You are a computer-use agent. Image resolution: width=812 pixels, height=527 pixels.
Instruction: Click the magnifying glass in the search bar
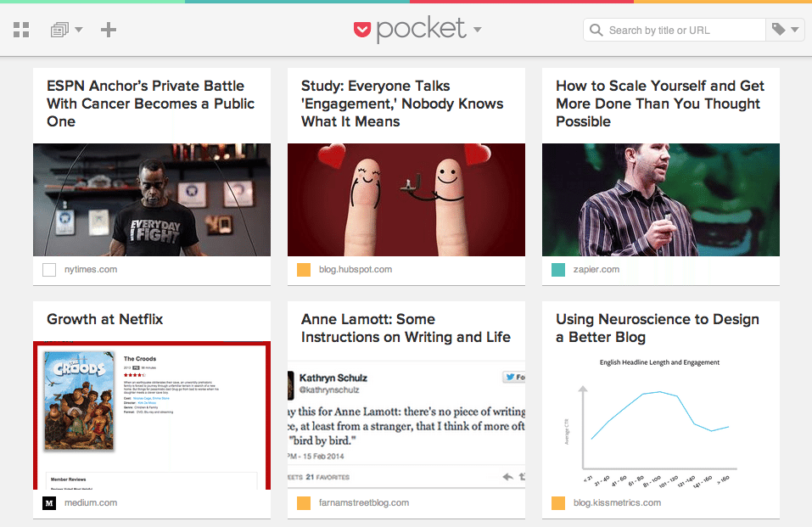coord(597,29)
